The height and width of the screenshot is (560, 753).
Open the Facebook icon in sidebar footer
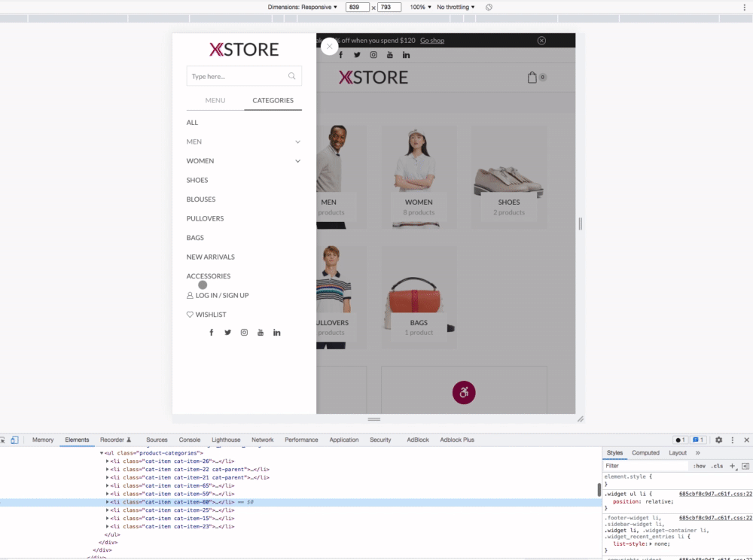point(212,333)
